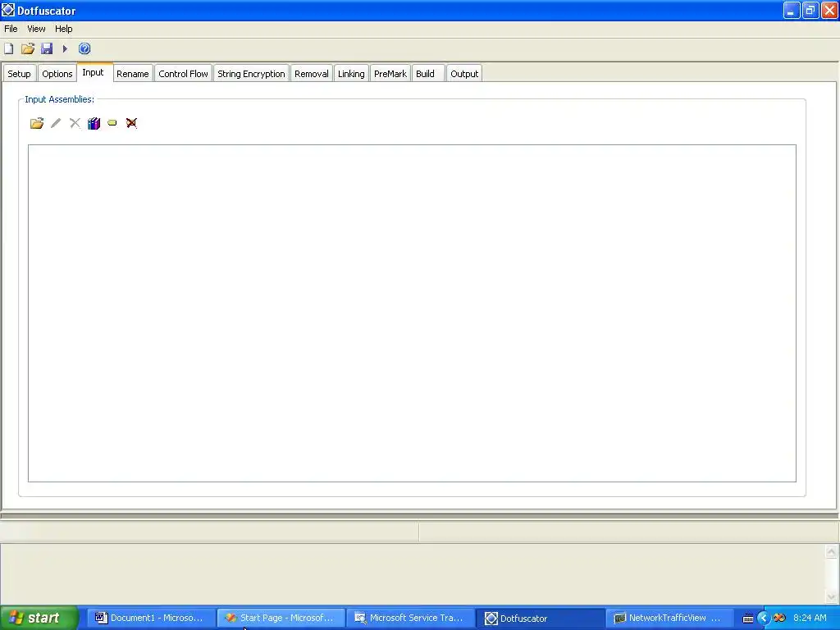Click the Build project play arrow icon
Viewport: 840px width, 630px height.
click(65, 48)
